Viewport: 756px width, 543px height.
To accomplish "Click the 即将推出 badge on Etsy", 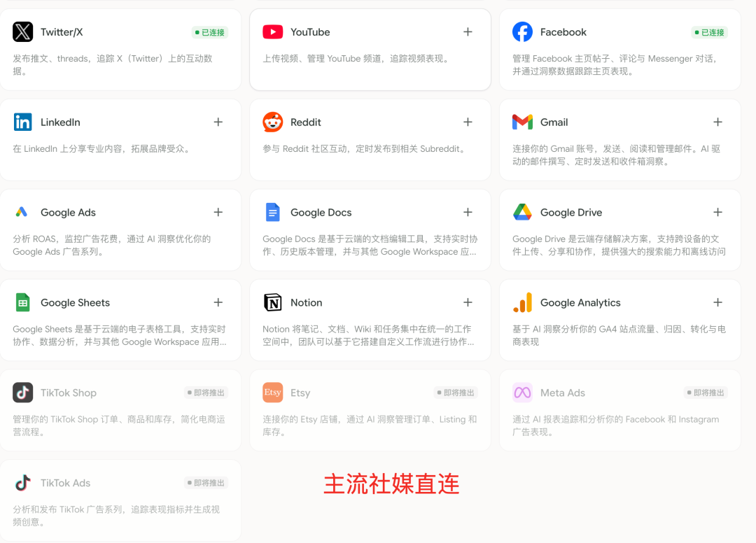I will (456, 393).
